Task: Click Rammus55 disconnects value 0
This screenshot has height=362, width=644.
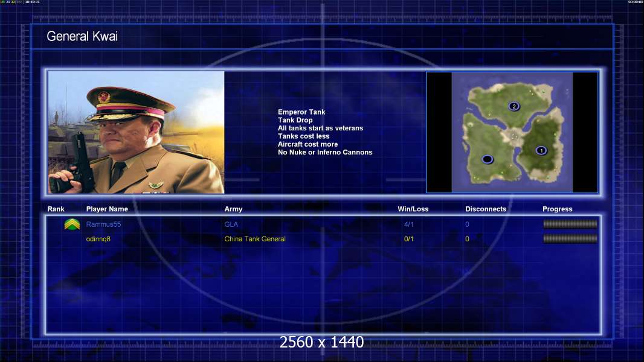Action: coord(467,224)
